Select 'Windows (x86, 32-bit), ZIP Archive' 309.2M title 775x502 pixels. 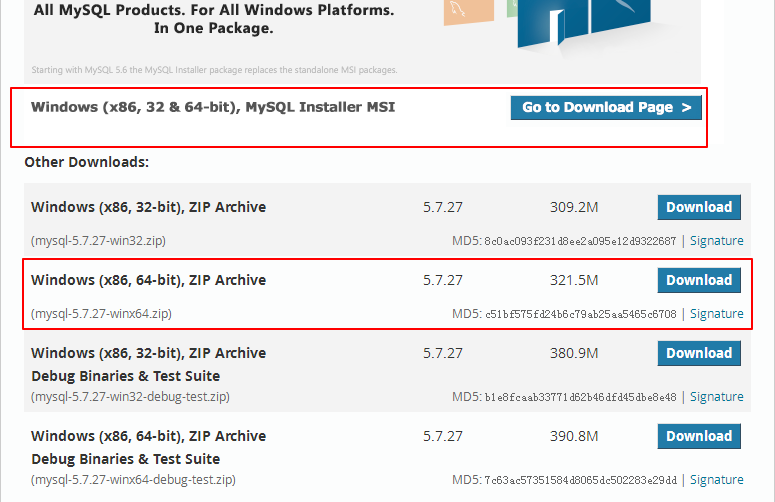148,207
